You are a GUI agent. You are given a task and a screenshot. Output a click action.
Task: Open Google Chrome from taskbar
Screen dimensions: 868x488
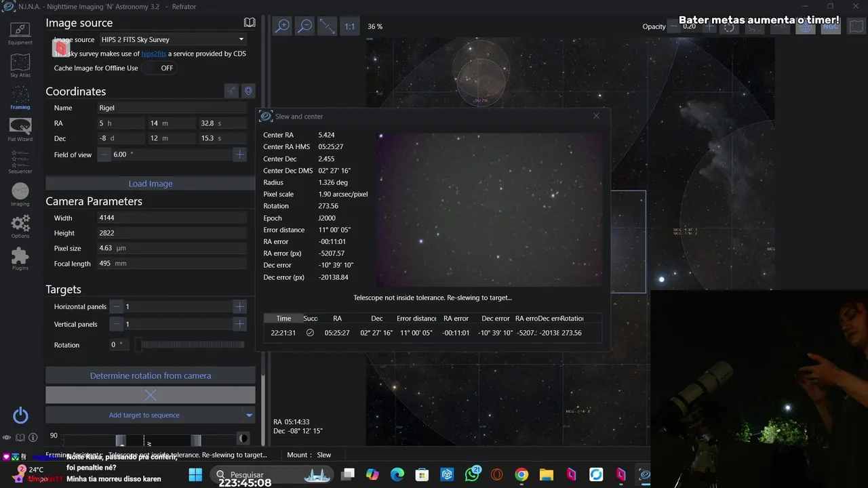pyautogui.click(x=521, y=474)
